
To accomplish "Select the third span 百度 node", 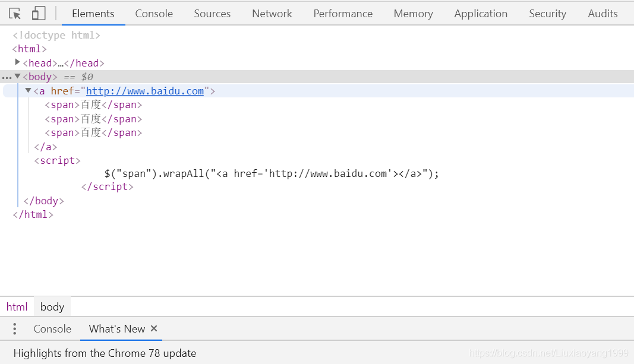I will point(93,133).
